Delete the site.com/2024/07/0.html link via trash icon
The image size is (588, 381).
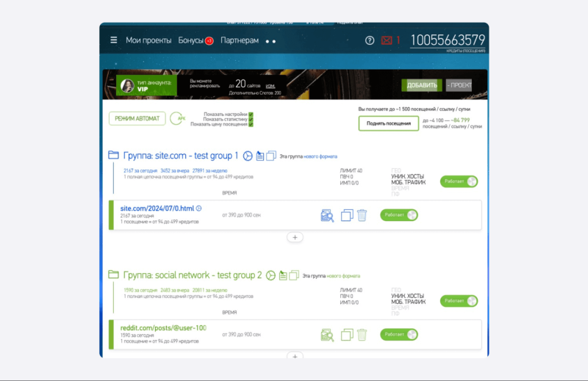pos(362,215)
